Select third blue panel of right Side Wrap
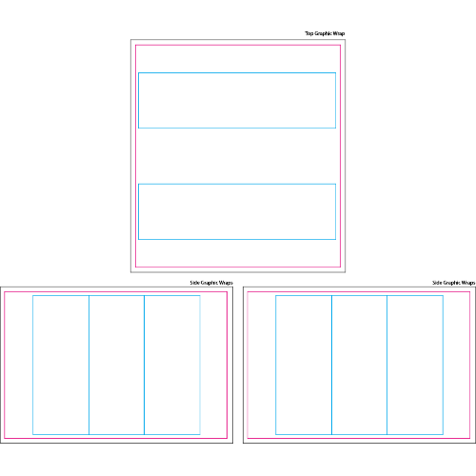The height and width of the screenshot is (476, 476). click(x=415, y=365)
